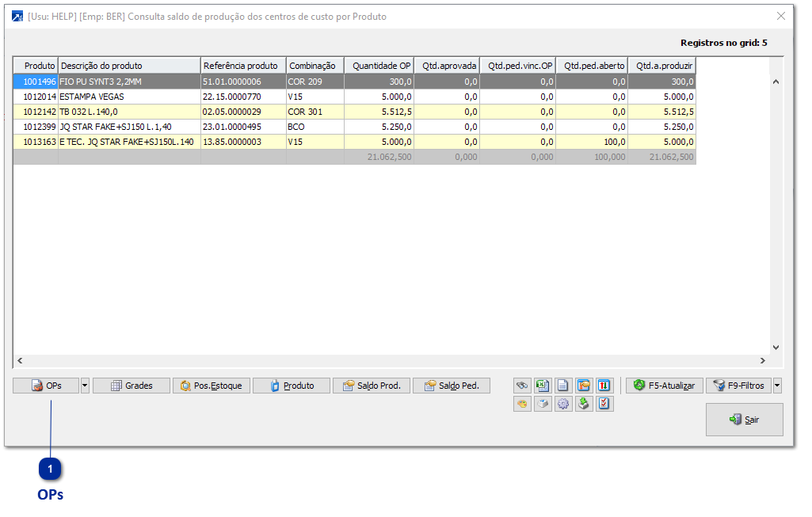Click the Sair button
The width and height of the screenshot is (812, 517).
(x=744, y=420)
